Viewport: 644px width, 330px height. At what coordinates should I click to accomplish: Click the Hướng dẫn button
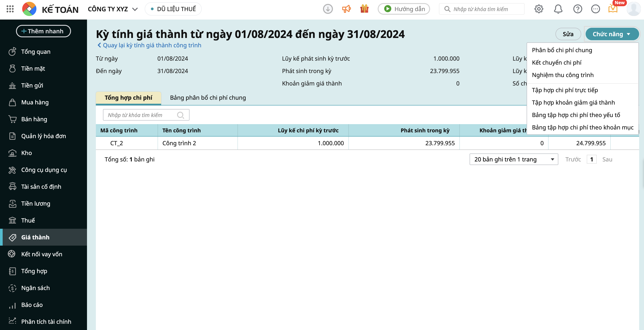(404, 9)
